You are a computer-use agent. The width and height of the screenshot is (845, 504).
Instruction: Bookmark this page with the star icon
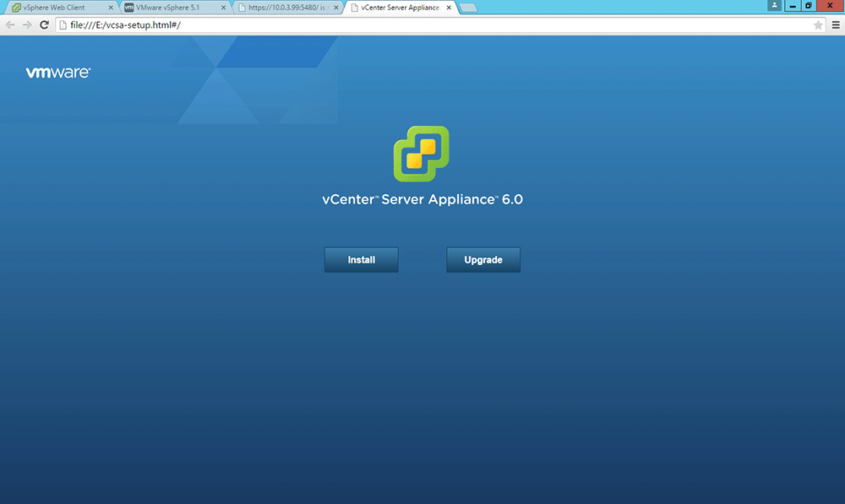tap(818, 24)
